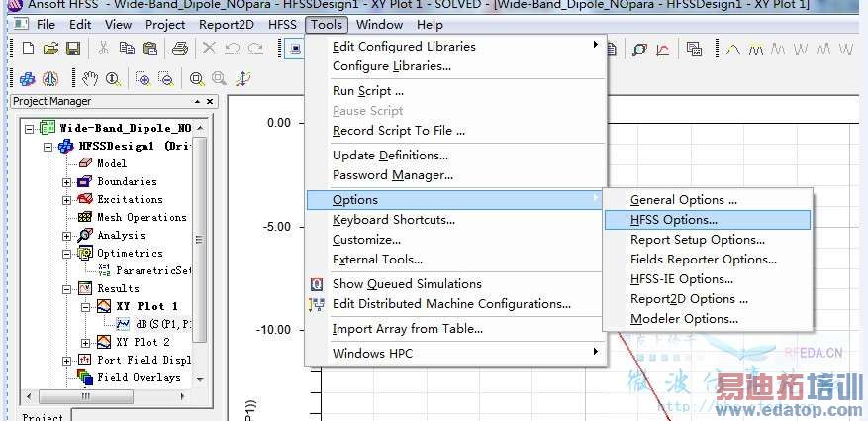Select Model item in project tree

pos(112,163)
